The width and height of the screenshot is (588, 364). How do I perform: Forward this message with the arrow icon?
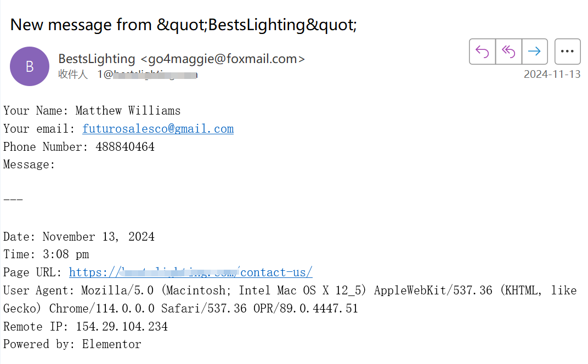pos(535,52)
